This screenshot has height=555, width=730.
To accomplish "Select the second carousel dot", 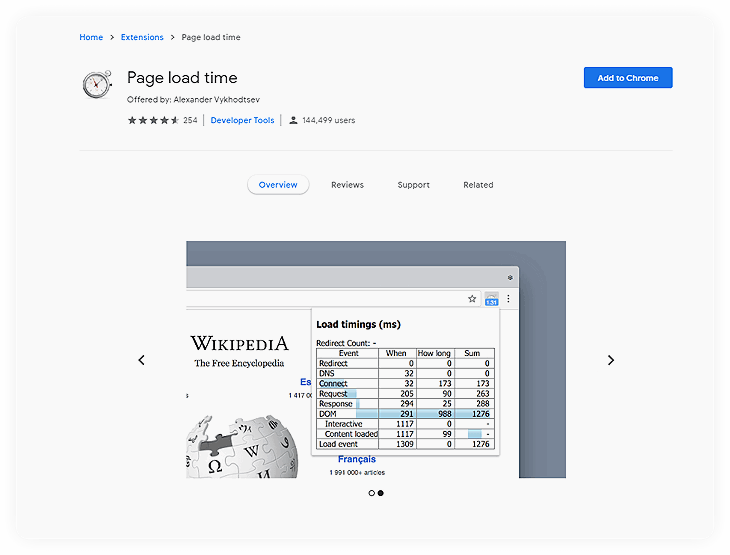I will (x=381, y=493).
